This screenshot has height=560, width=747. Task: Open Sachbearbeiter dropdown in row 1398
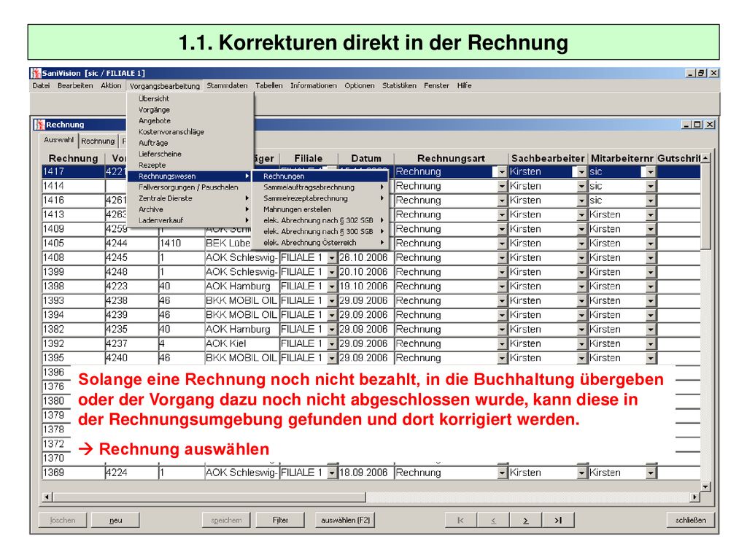point(581,287)
